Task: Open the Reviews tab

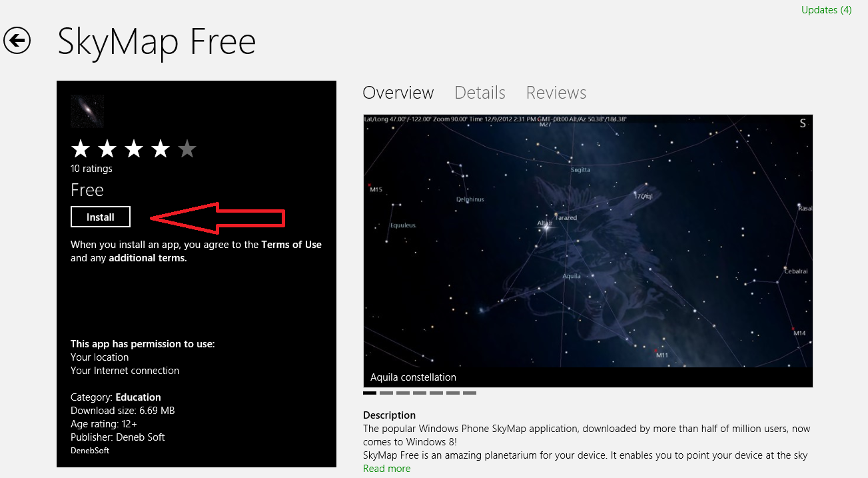Action: click(x=556, y=93)
